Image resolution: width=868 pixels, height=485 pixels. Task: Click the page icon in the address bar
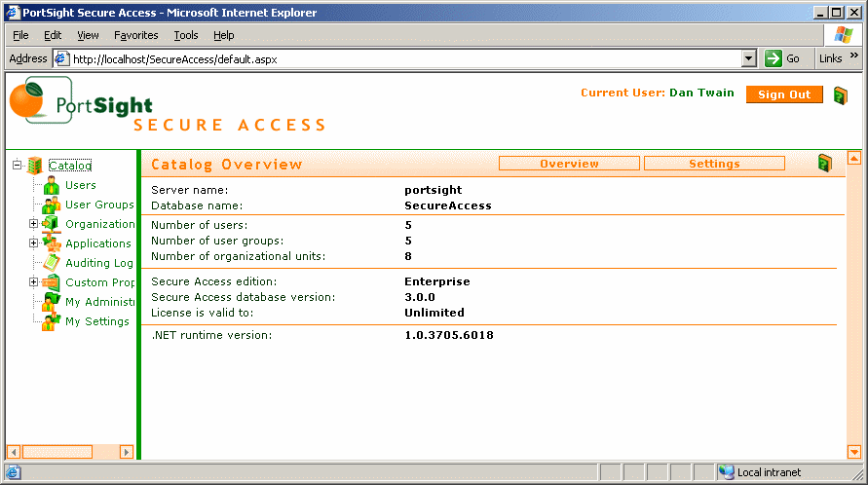[x=61, y=58]
